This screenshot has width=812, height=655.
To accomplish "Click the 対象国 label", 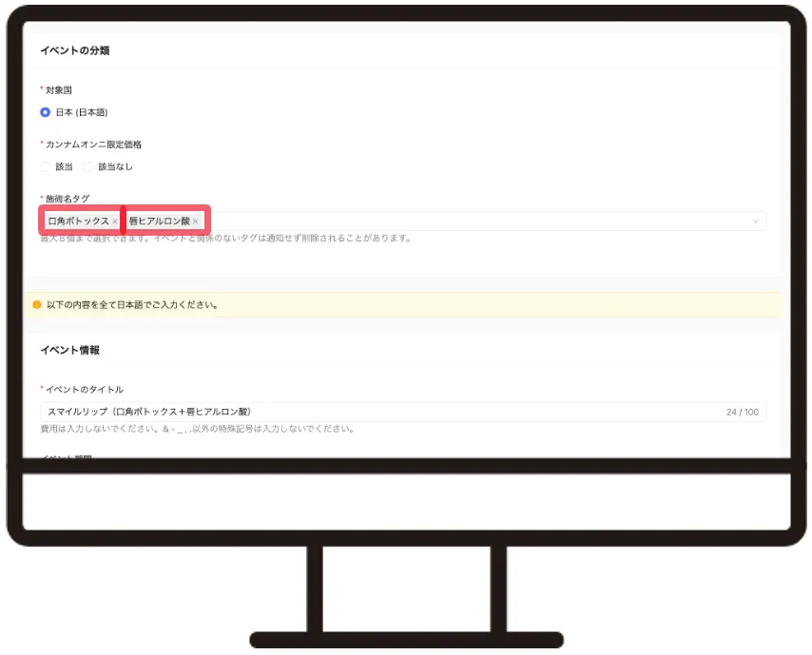I will (59, 90).
